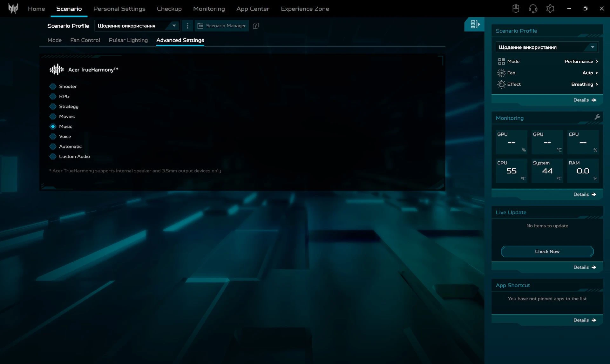Screen dimensions: 610x364
Task: Select the Scenario top tab
Action: point(69,9)
